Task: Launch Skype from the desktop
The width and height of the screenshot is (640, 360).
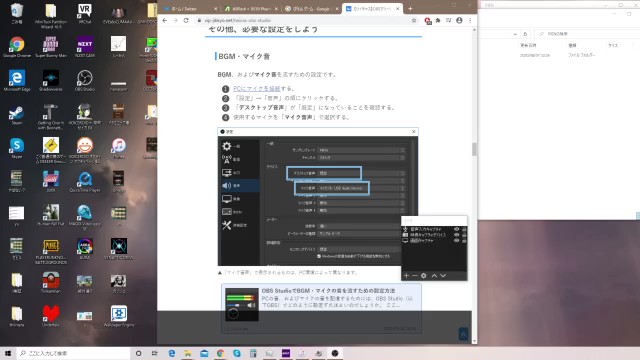Action: tap(17, 148)
